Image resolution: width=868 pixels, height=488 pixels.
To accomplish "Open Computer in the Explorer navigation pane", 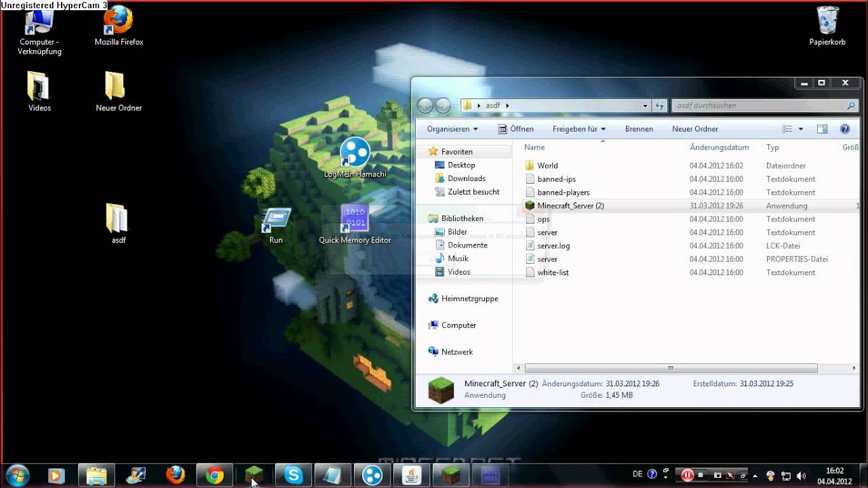I will pyautogui.click(x=458, y=325).
